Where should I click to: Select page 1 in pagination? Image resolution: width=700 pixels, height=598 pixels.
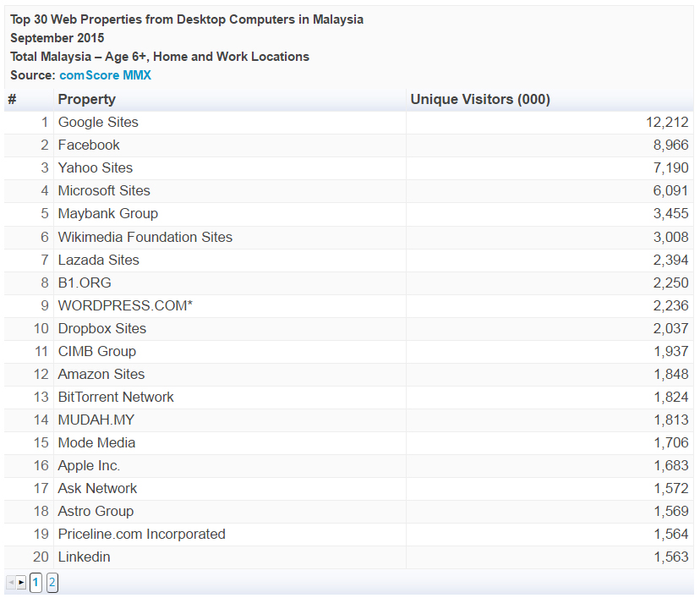36,583
